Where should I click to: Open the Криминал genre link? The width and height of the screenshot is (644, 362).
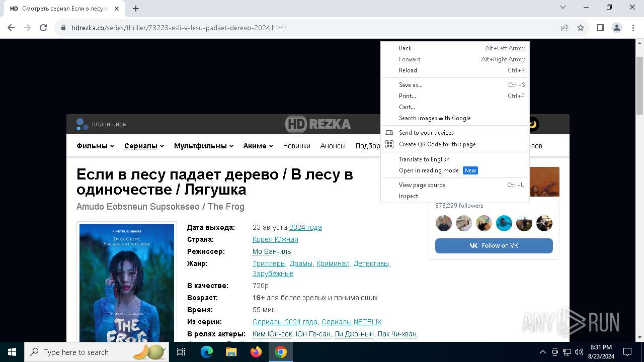pyautogui.click(x=333, y=263)
